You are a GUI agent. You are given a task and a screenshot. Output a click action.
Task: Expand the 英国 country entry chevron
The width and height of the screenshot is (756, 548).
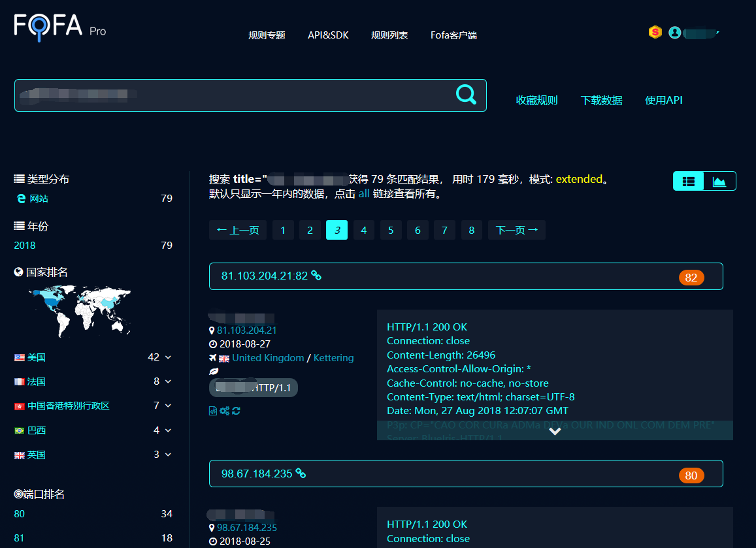pos(169,455)
